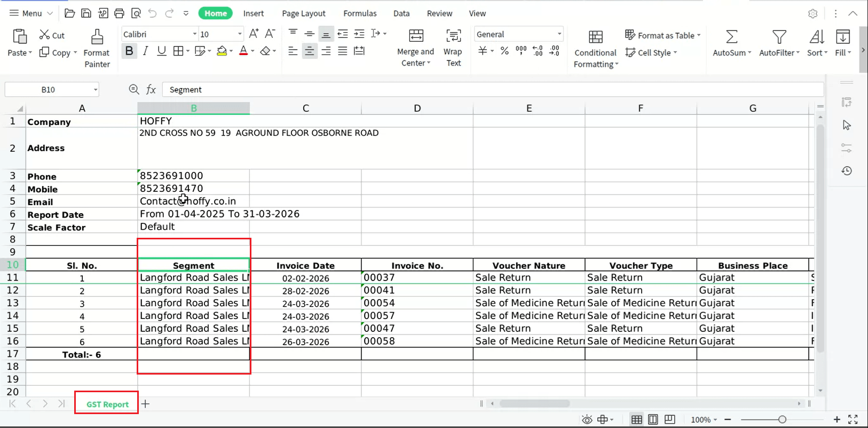The height and width of the screenshot is (428, 868).
Task: Click the fx insert function icon
Action: (x=151, y=89)
